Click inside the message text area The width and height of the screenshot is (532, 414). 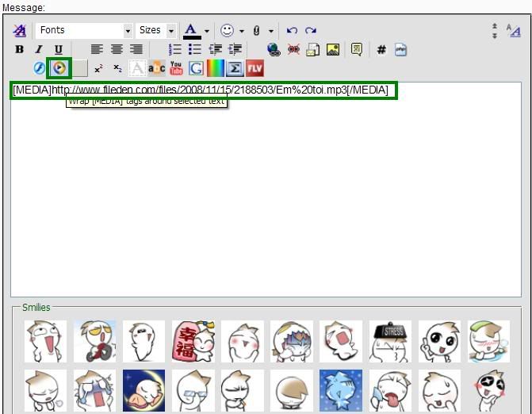266,198
